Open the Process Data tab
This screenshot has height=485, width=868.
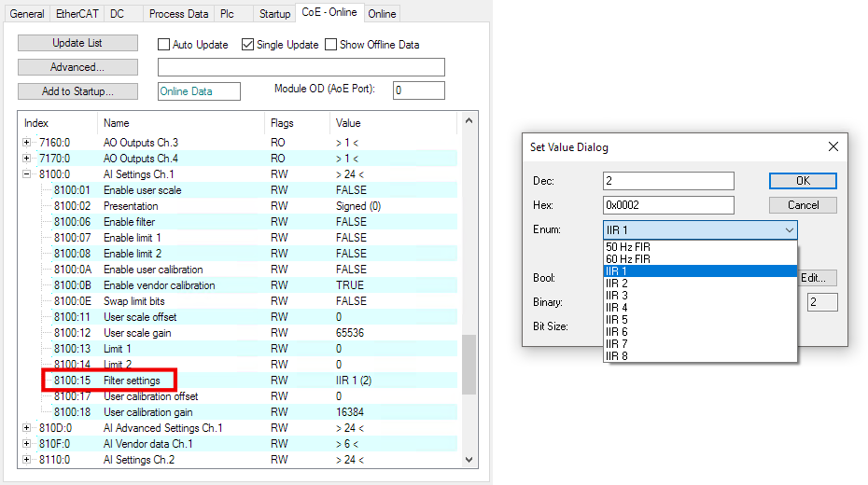pos(178,14)
